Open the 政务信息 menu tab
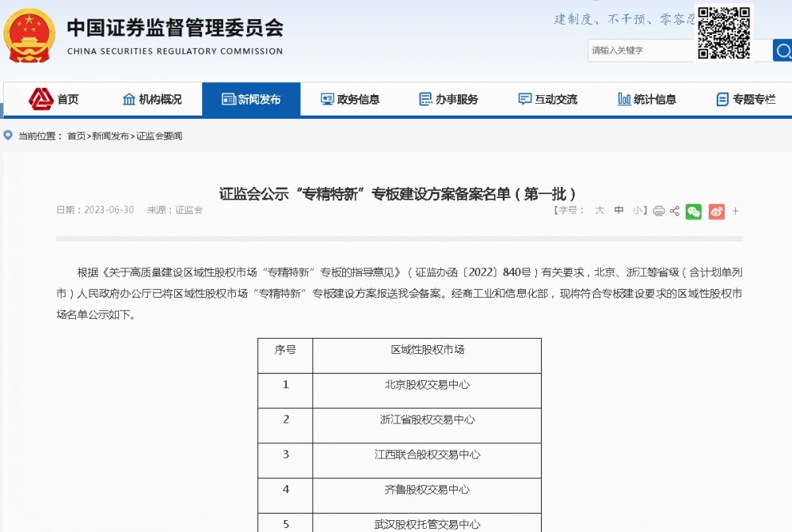This screenshot has width=792, height=532. tap(350, 99)
